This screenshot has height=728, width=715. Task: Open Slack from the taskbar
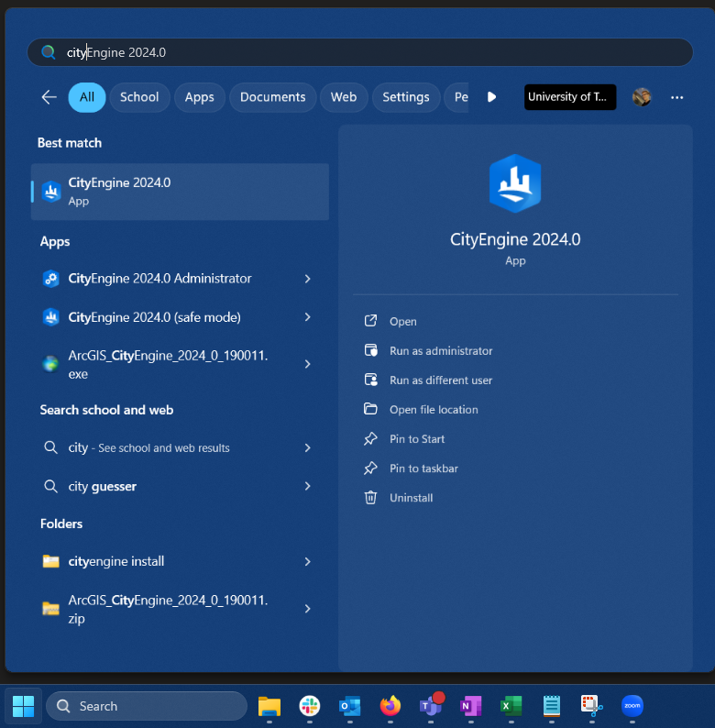click(310, 706)
